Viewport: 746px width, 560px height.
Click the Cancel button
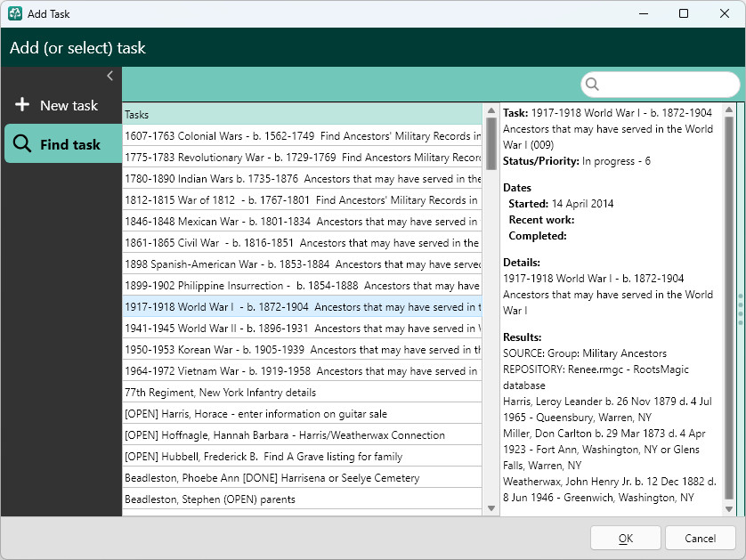700,538
